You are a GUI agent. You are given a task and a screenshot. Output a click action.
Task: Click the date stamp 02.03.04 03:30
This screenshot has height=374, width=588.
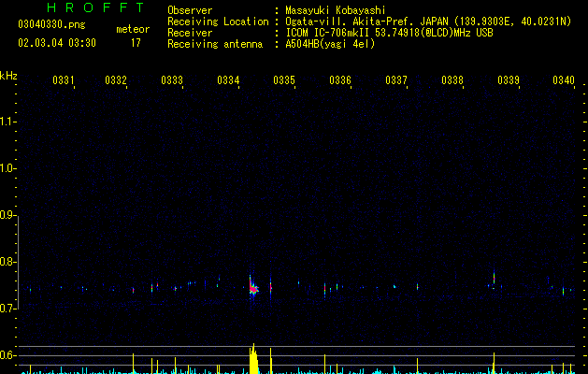coord(57,43)
